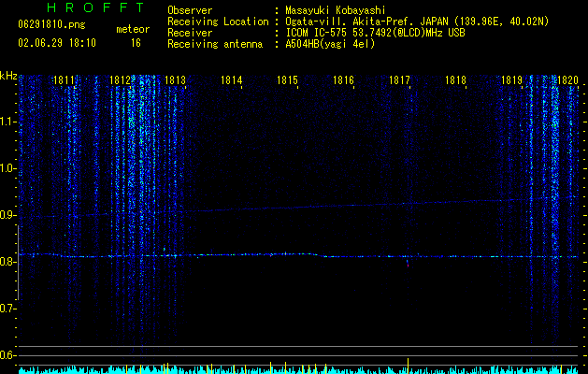588x374 pixels.
Task: Click the meteor count value 16
Action: point(136,43)
